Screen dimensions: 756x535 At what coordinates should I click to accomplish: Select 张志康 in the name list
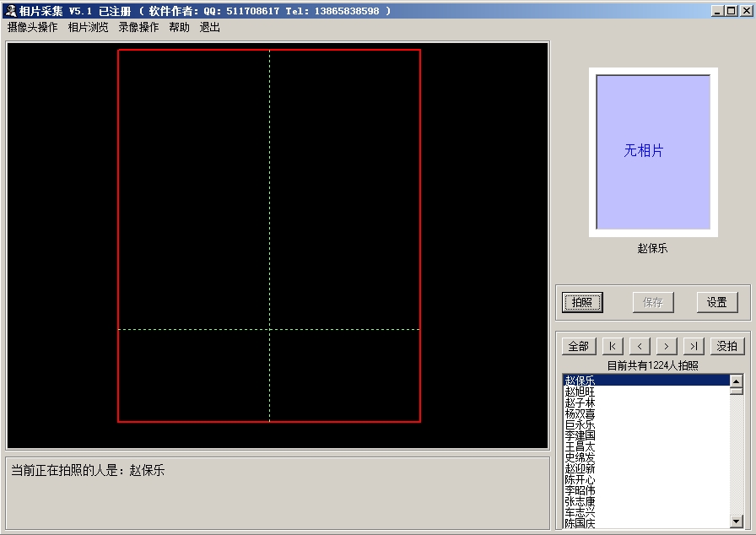tap(646, 501)
